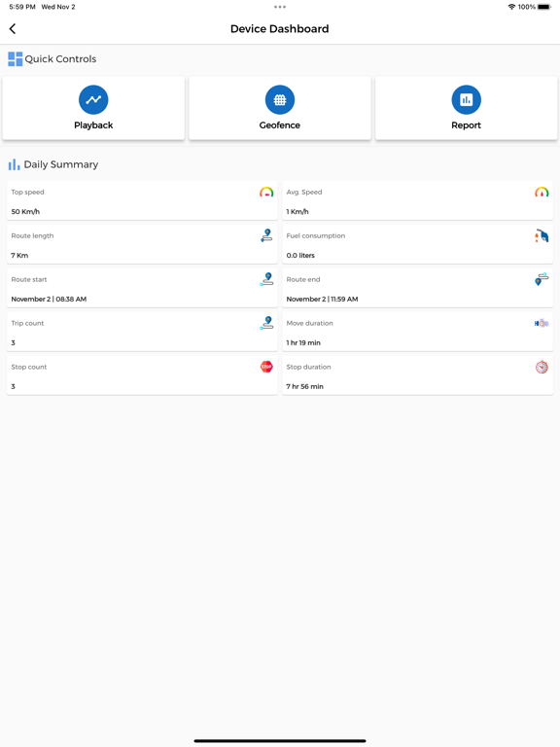The image size is (560, 747).
Task: Tap the Report chart icon
Action: [466, 99]
